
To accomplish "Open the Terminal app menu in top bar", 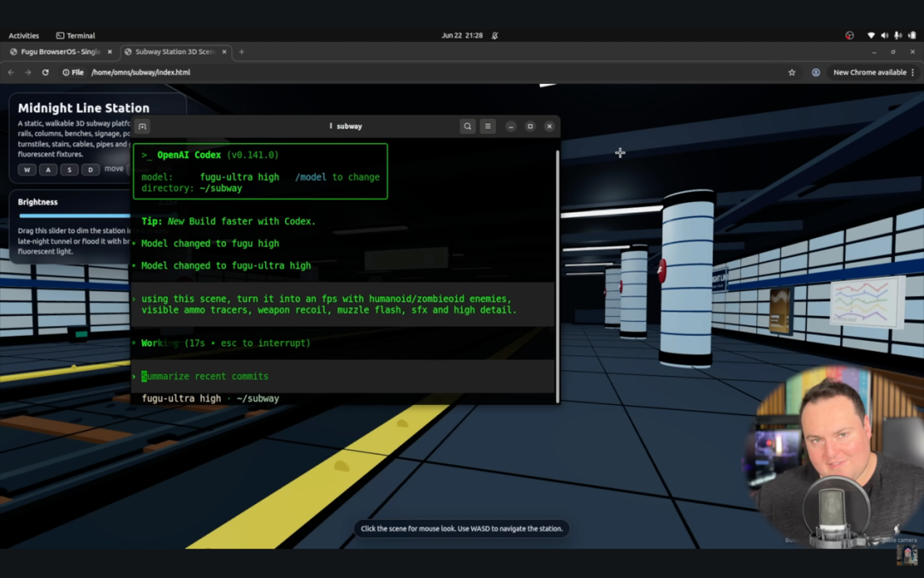I will [x=75, y=35].
